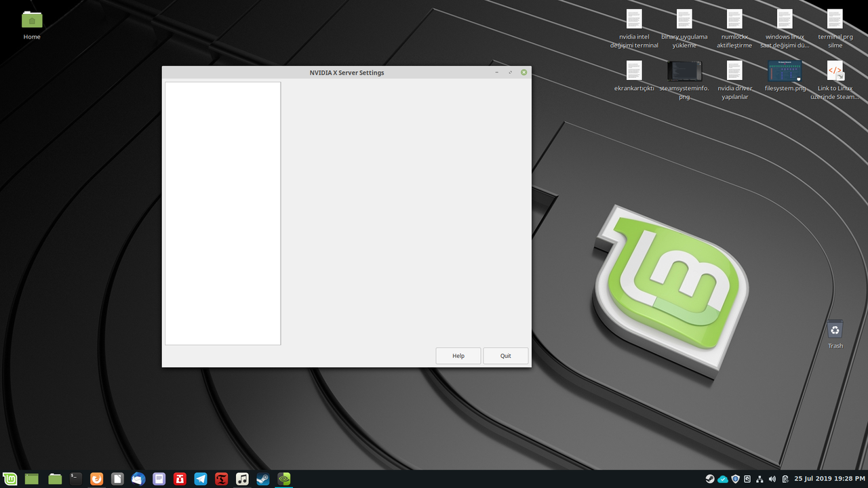Launch Telegram from the taskbar
Image resolution: width=868 pixels, height=488 pixels.
coord(201,479)
